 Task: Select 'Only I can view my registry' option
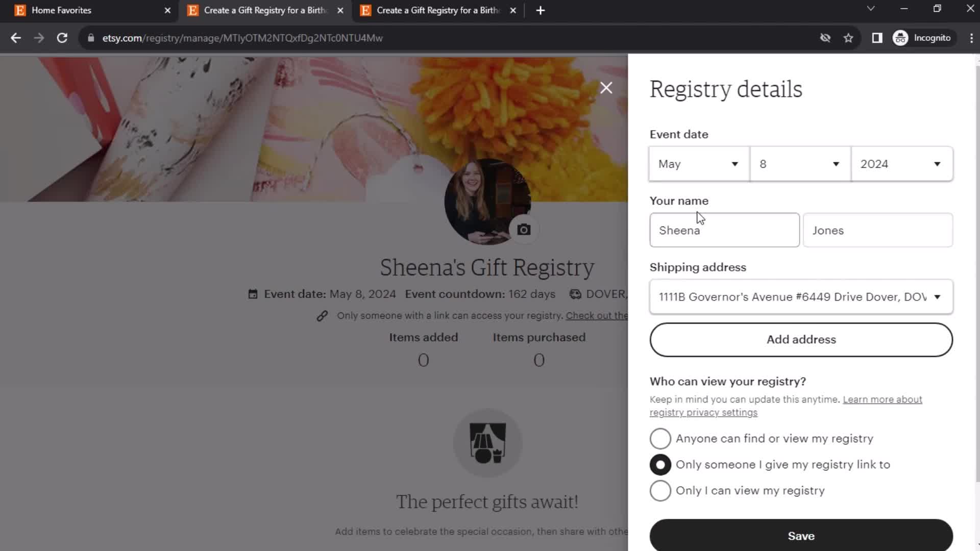(659, 490)
